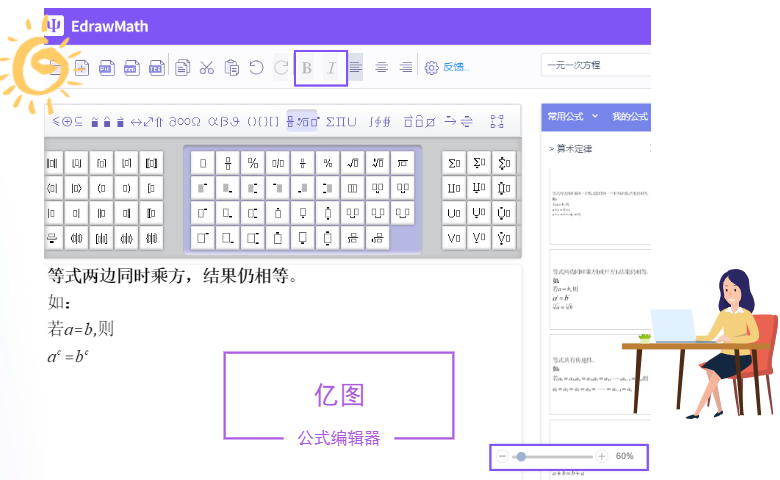Open overbar and underbar templates group
Image resolution: width=780 pixels, height=480 pixels.
point(419,121)
